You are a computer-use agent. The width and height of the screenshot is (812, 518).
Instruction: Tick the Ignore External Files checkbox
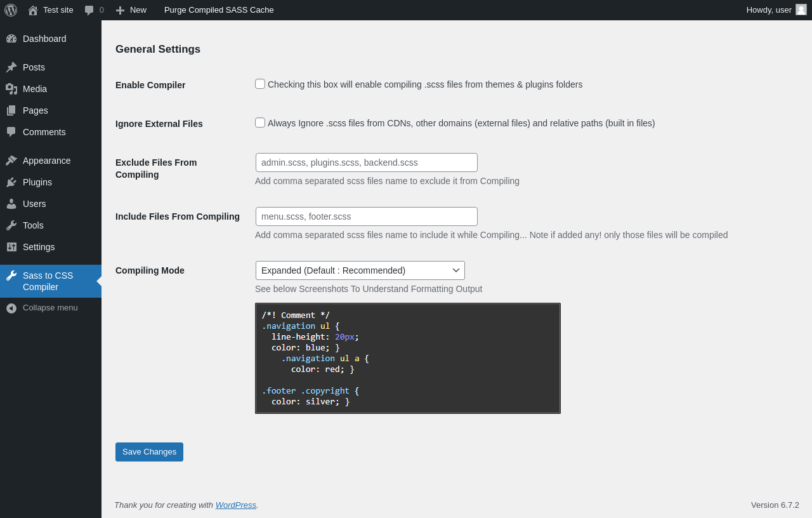(260, 123)
